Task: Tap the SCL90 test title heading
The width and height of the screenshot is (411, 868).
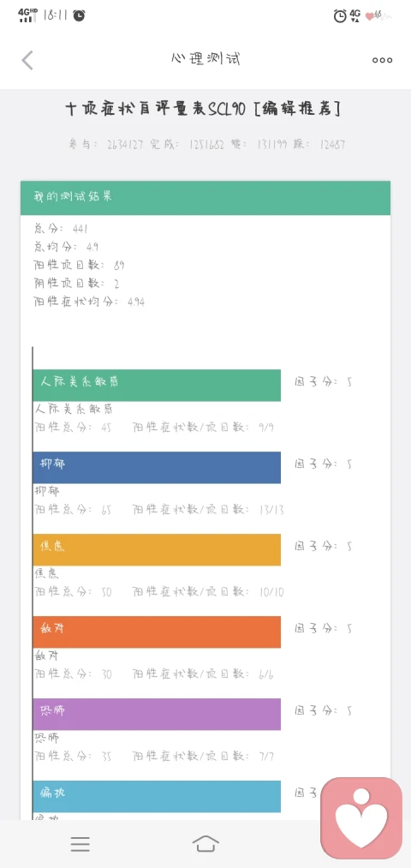Action: [x=204, y=109]
